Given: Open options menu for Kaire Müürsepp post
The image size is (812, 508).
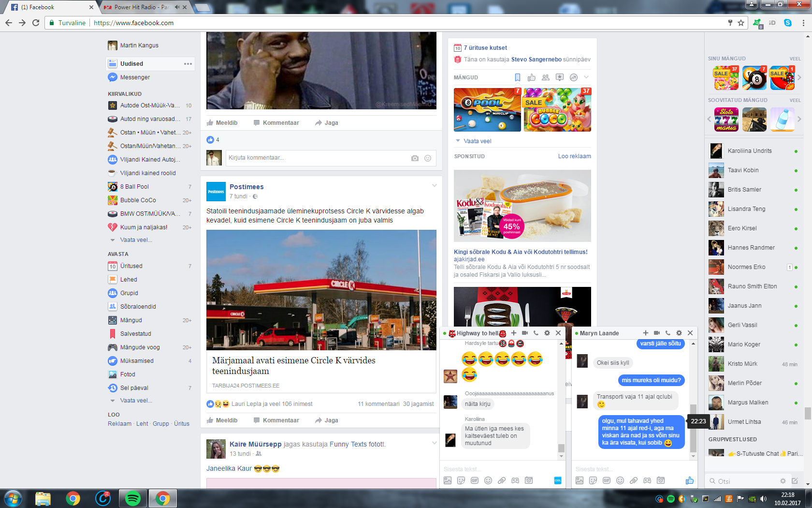Looking at the screenshot, I should [434, 443].
